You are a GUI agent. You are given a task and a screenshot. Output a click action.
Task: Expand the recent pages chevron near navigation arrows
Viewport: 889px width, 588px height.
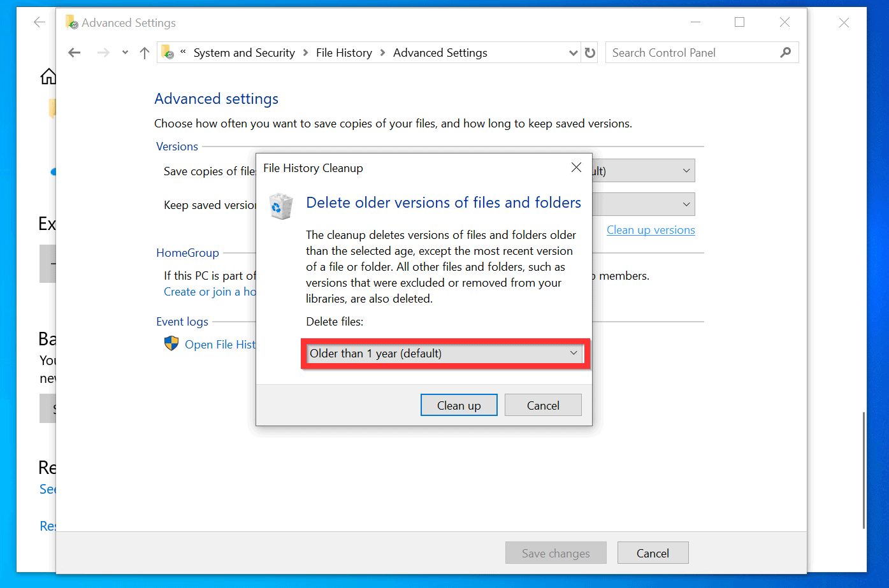(x=124, y=52)
